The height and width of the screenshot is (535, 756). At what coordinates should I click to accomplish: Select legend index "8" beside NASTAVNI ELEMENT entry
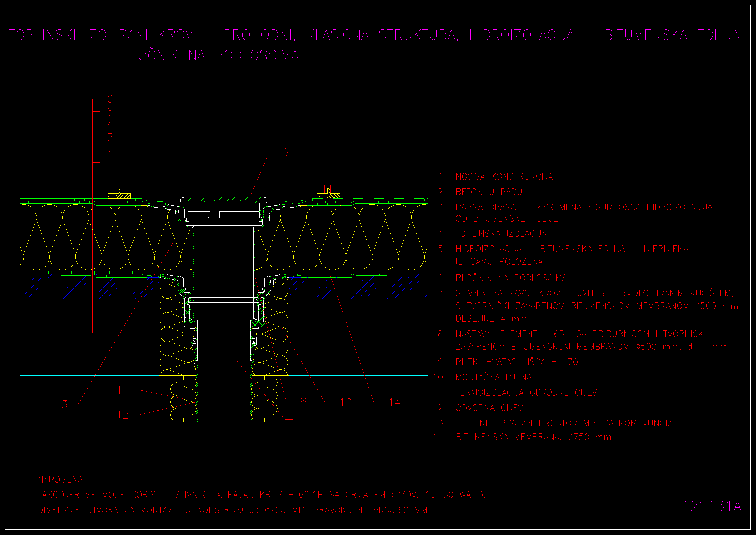pos(440,334)
